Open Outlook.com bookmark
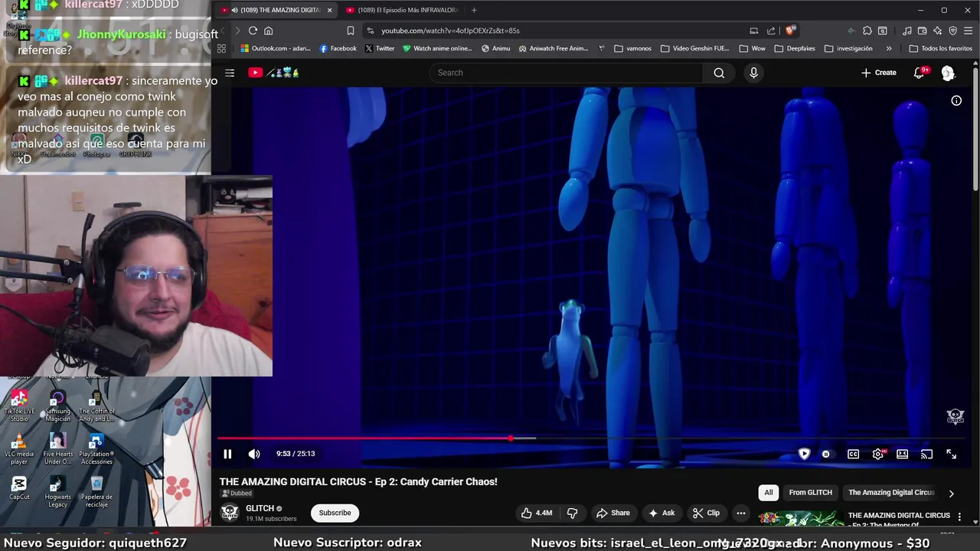The width and height of the screenshot is (980, 551). (276, 48)
